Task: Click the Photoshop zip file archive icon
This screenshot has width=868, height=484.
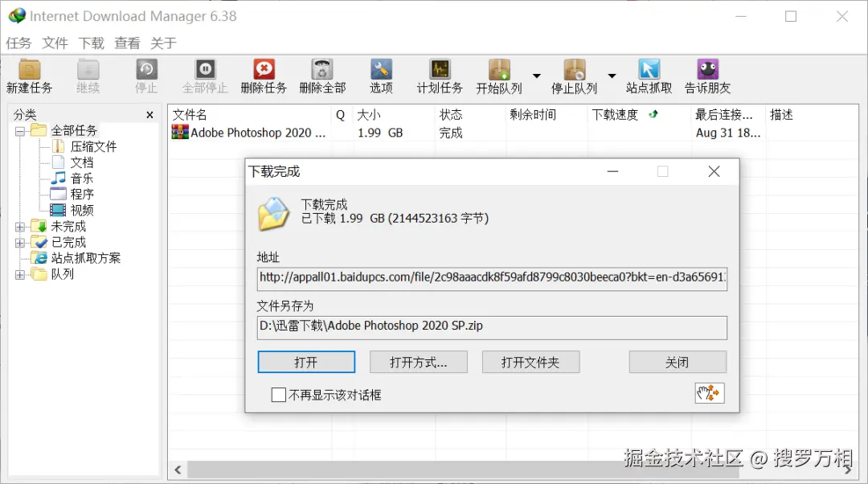Action: click(180, 133)
